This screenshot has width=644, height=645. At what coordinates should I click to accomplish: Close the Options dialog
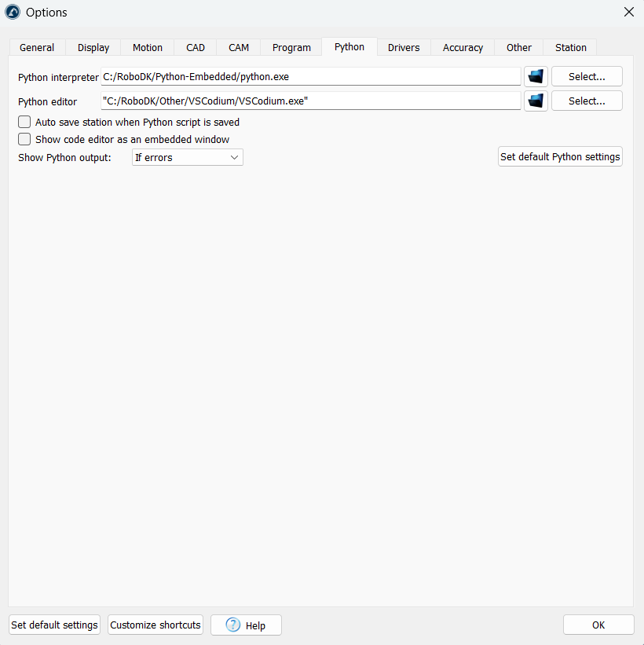click(x=629, y=12)
